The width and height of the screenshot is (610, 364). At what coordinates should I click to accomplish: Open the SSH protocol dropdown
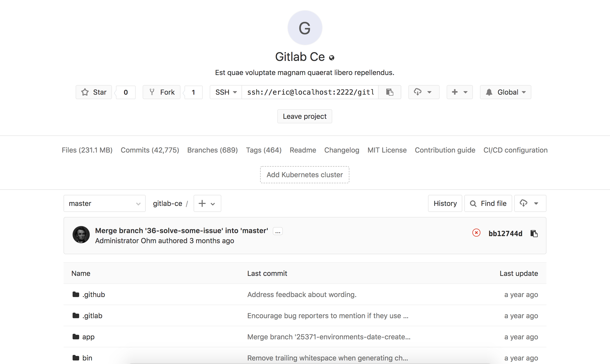(226, 92)
